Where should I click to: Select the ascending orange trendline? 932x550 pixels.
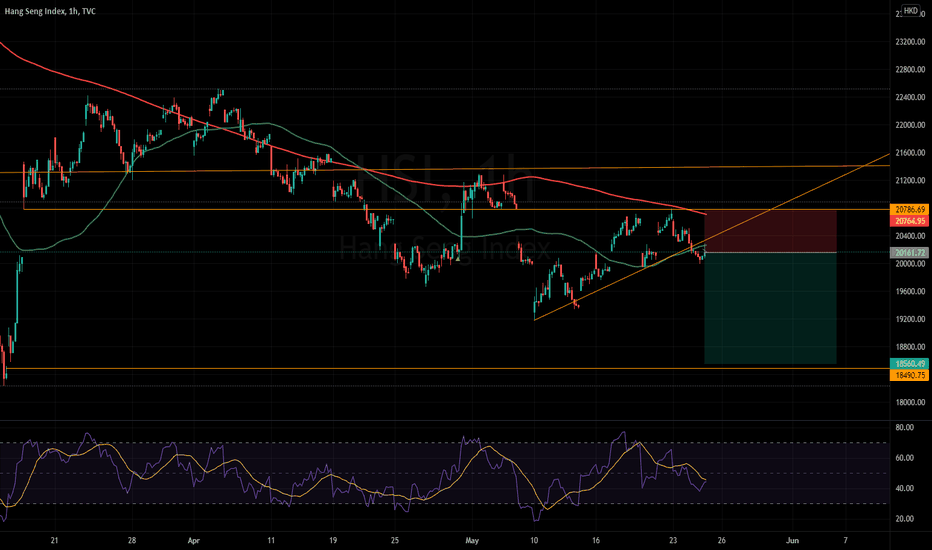point(713,238)
